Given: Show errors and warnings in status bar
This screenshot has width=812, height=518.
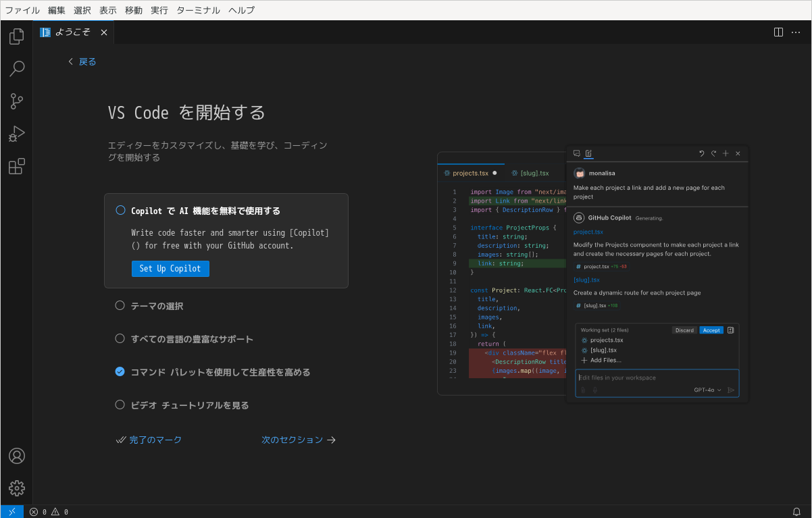Looking at the screenshot, I should (49, 512).
